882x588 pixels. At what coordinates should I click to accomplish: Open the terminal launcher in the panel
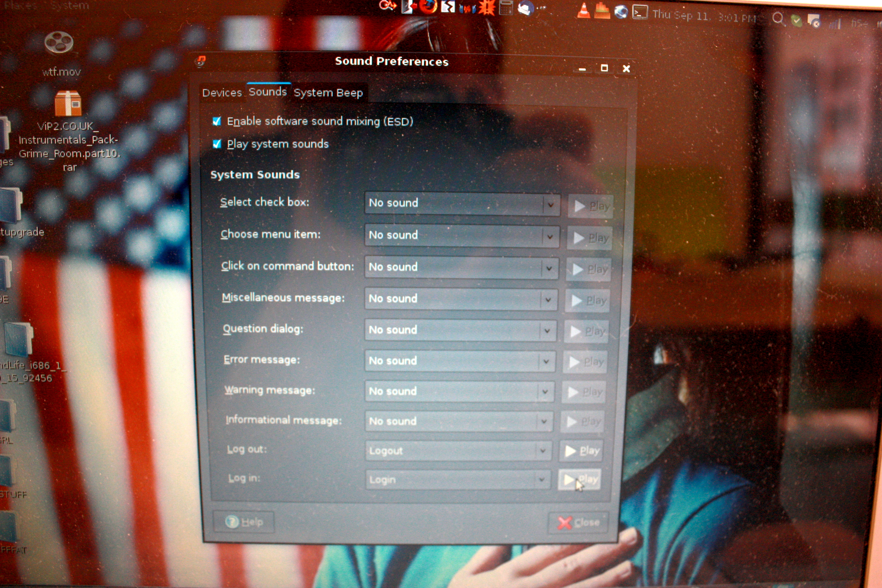pyautogui.click(x=640, y=12)
